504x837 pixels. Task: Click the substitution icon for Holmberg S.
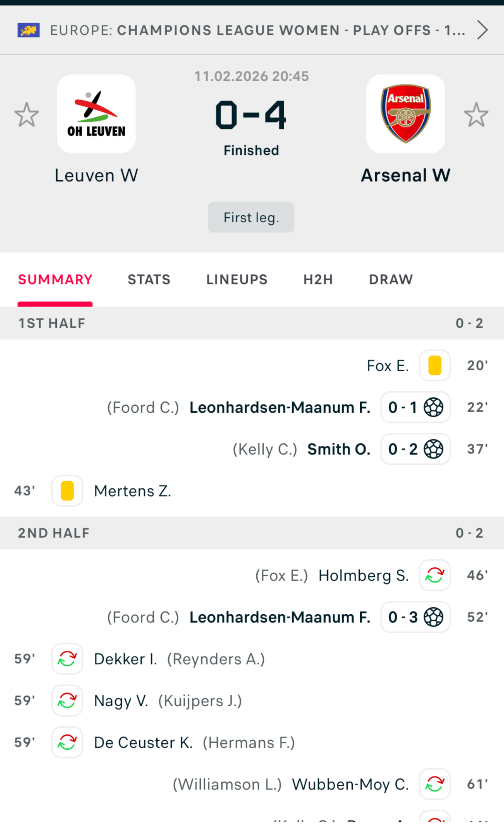click(434, 575)
